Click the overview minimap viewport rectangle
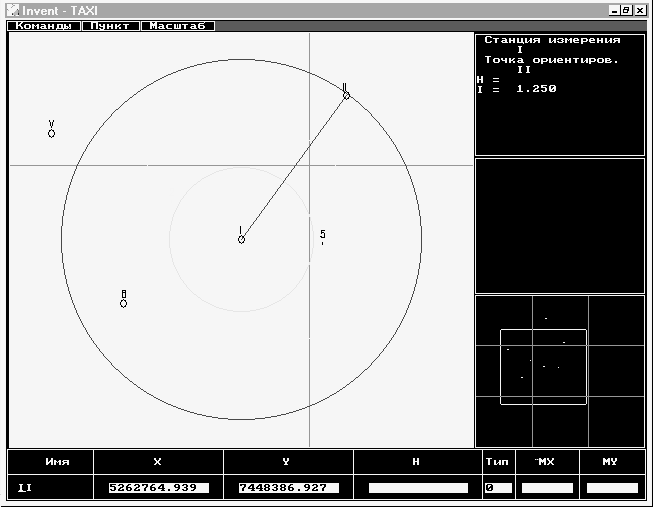The width and height of the screenshot is (653, 507). 543,367
